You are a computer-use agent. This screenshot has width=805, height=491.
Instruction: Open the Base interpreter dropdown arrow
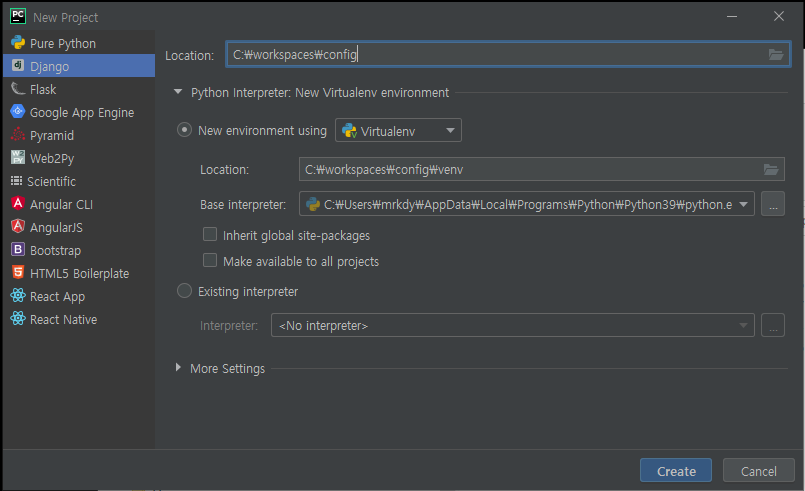pos(743,204)
